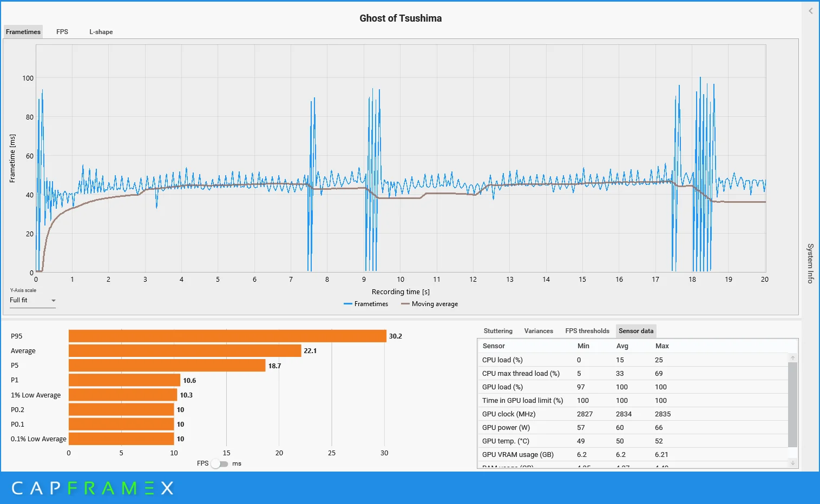Click the Average bar showing 22.1
Image resolution: width=820 pixels, height=504 pixels.
[185, 351]
